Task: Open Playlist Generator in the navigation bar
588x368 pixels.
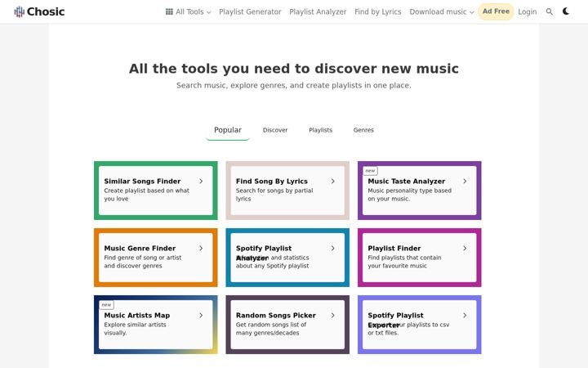Action: pos(250,11)
